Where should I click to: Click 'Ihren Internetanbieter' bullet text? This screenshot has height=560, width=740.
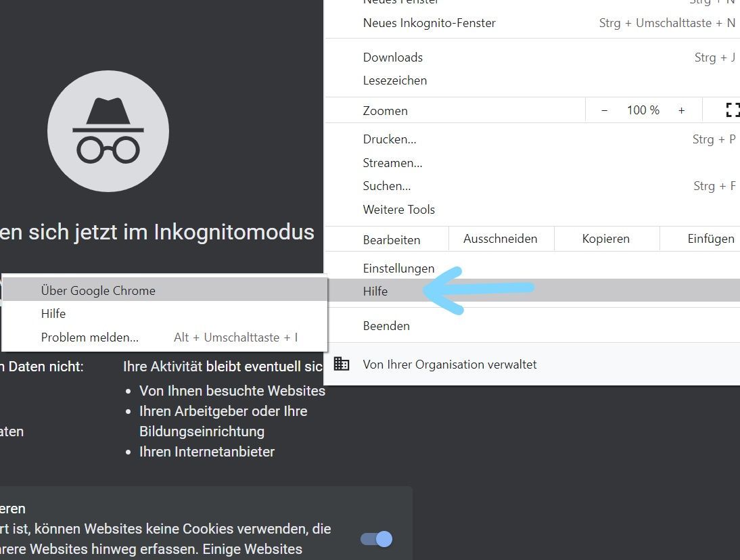click(x=207, y=452)
